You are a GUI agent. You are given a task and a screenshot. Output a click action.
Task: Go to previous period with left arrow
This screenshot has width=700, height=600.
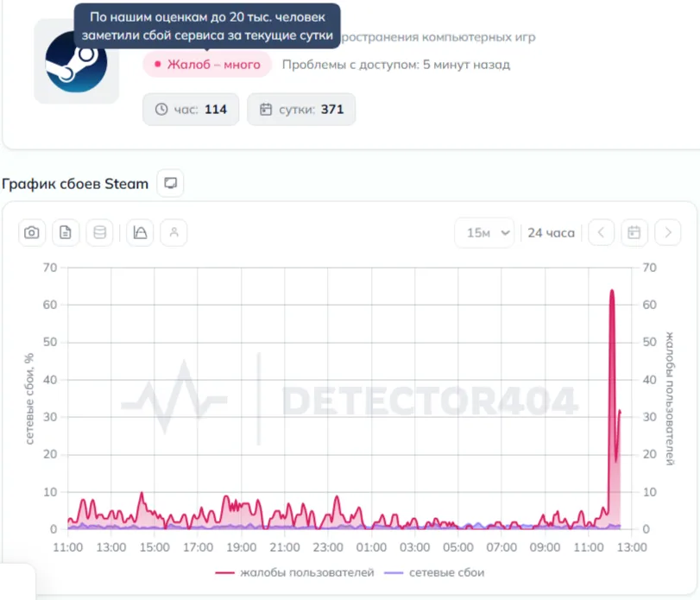click(x=602, y=232)
